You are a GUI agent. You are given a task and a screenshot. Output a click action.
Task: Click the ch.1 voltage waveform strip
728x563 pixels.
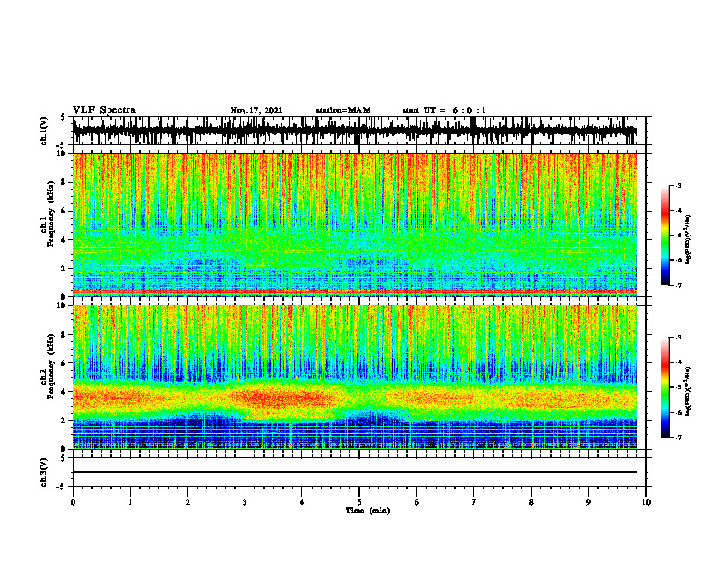(354, 131)
